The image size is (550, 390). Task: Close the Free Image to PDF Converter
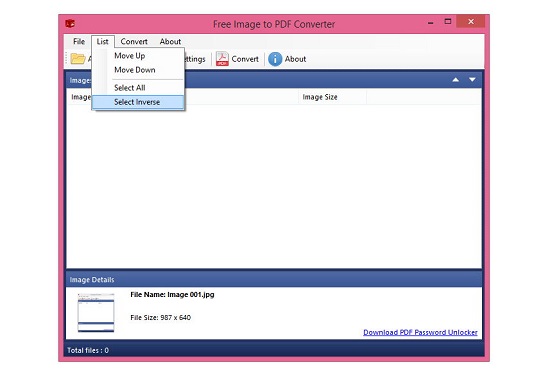point(471,22)
